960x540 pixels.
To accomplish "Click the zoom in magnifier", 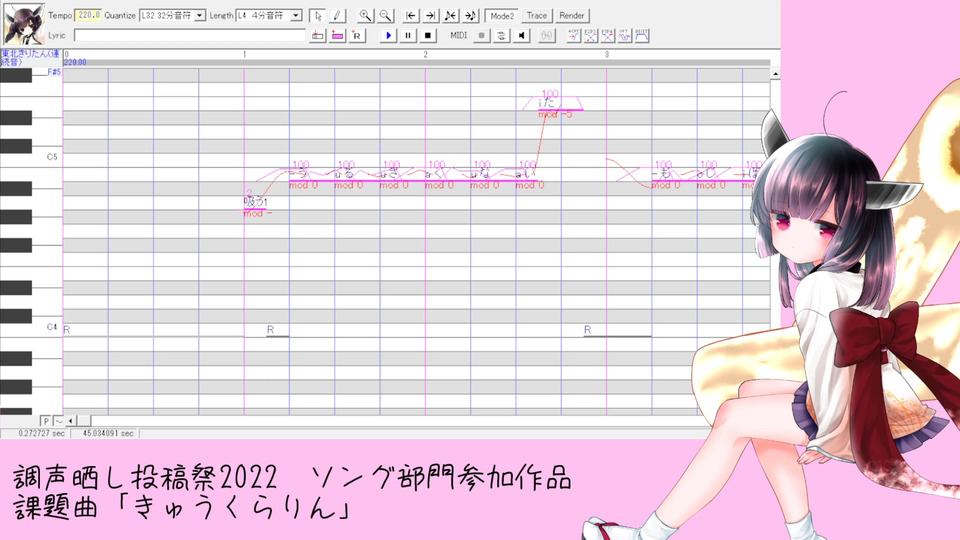I will 366,15.
